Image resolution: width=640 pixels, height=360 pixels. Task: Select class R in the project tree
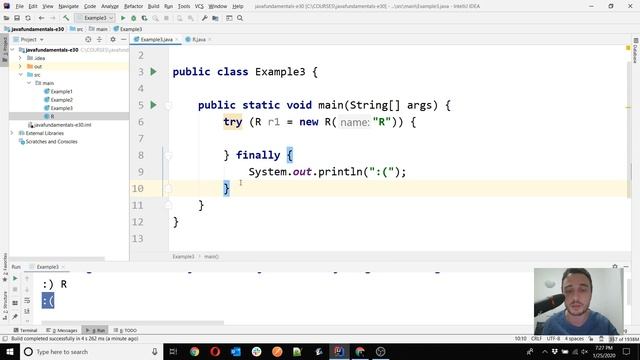pyautogui.click(x=52, y=117)
